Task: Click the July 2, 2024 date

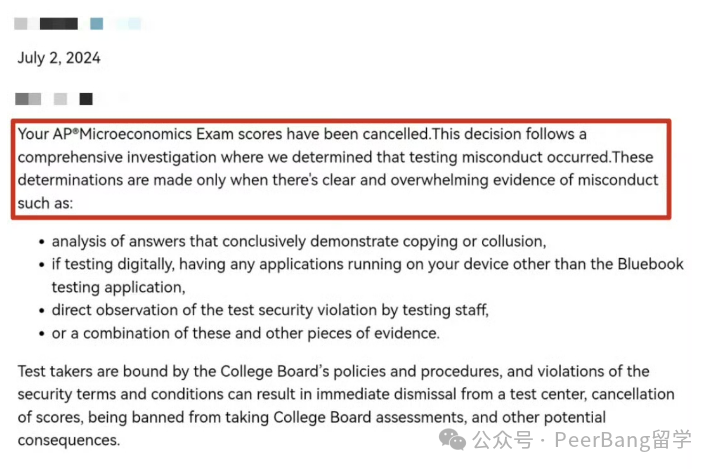Action: pyautogui.click(x=59, y=58)
